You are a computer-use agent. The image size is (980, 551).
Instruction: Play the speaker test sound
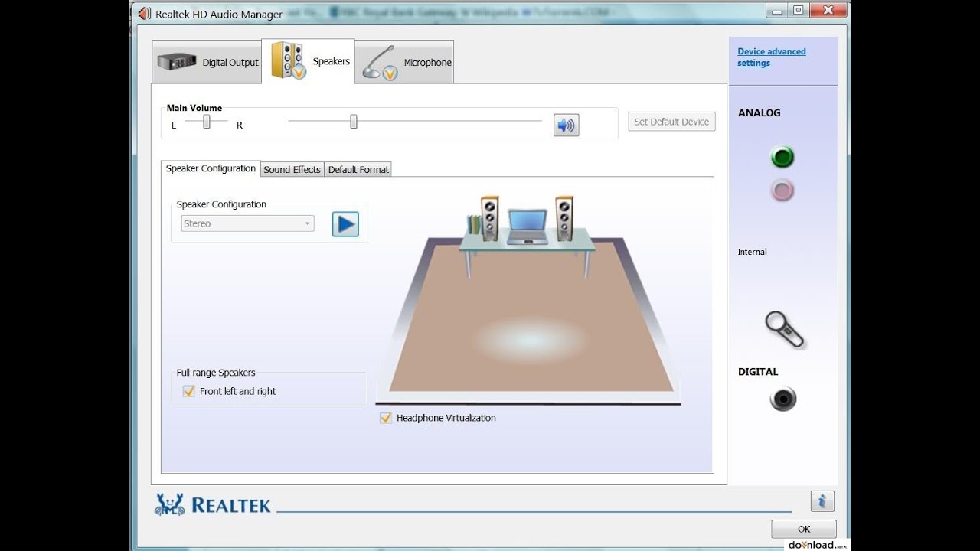[x=345, y=224]
